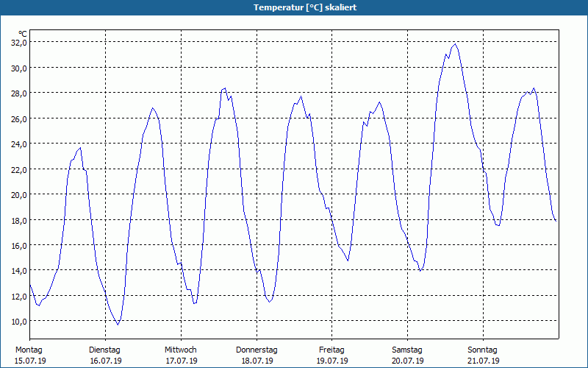Click the 20,0 y-axis value
Screen dimensions: 588x368
[19, 195]
